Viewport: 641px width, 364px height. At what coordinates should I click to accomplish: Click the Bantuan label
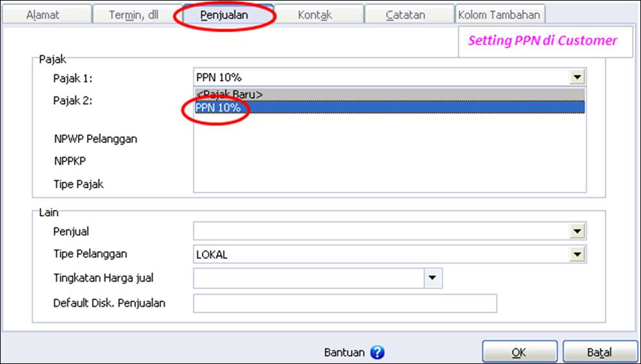tap(344, 352)
